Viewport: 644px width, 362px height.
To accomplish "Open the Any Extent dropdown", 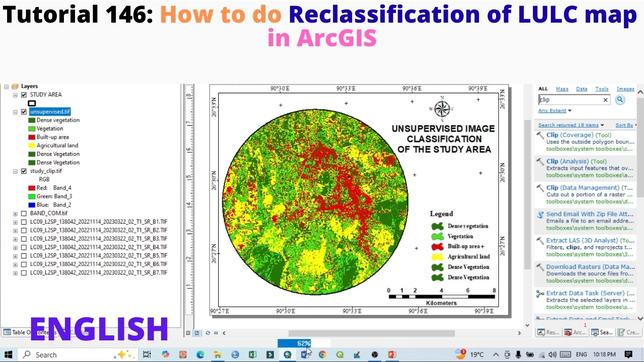I will coord(555,111).
